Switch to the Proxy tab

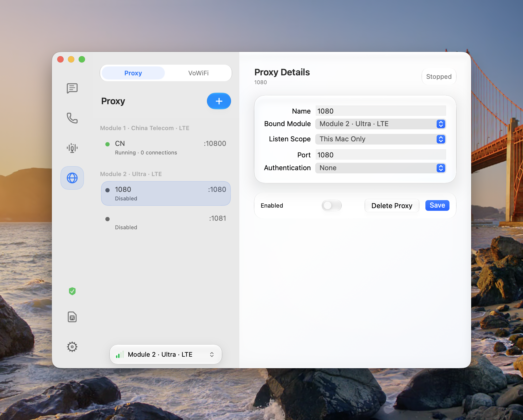[133, 73]
